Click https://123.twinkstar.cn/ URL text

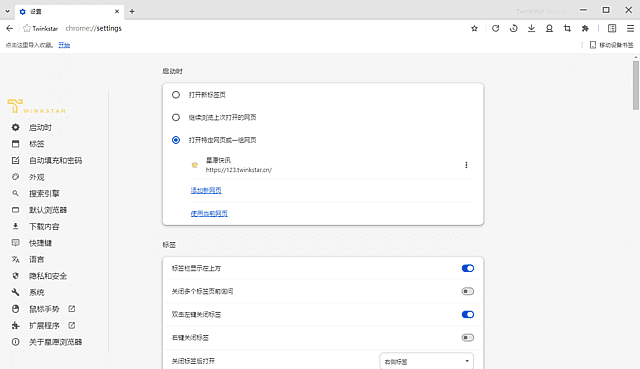point(239,170)
